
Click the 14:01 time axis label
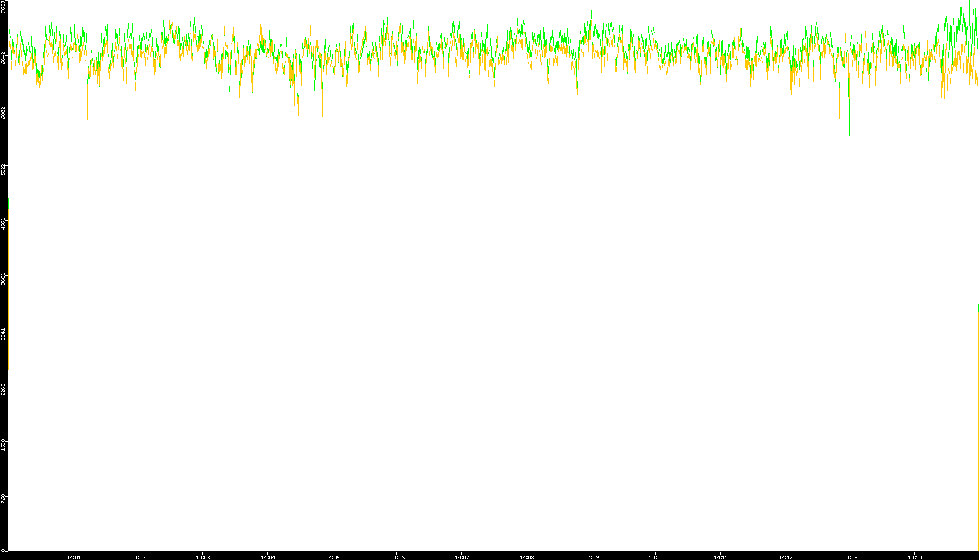73,557
